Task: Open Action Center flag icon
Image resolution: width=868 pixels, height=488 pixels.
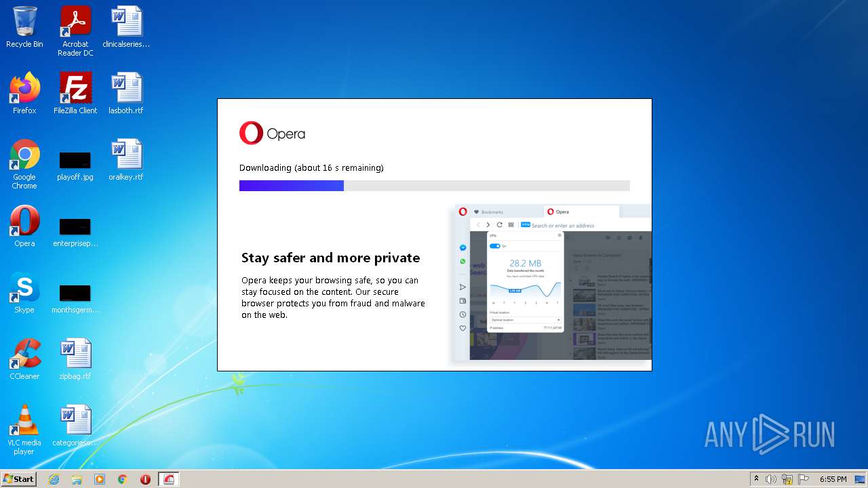Action: 804,479
